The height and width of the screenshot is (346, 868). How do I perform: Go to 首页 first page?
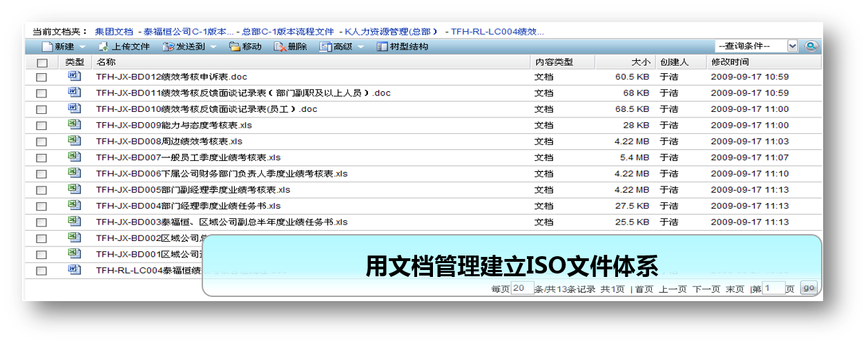point(644,289)
